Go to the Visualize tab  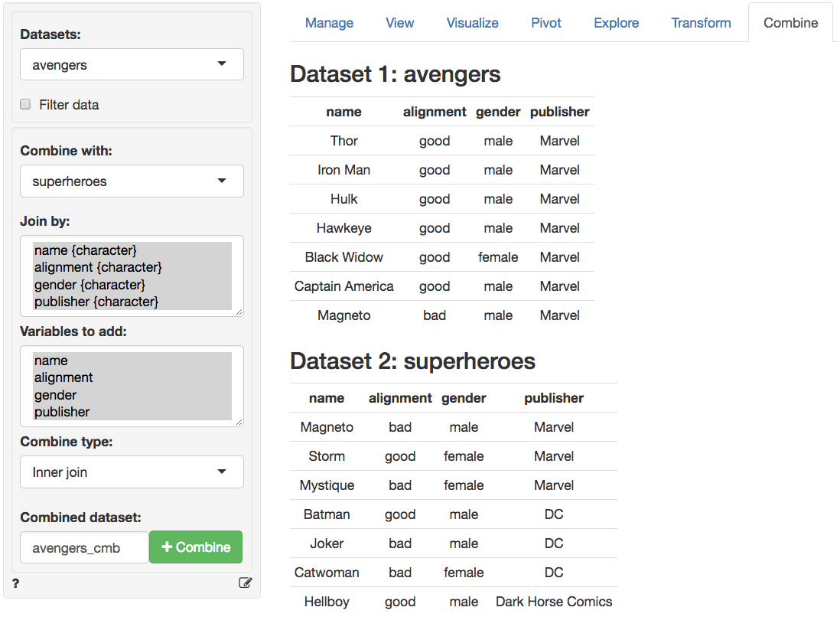[472, 23]
